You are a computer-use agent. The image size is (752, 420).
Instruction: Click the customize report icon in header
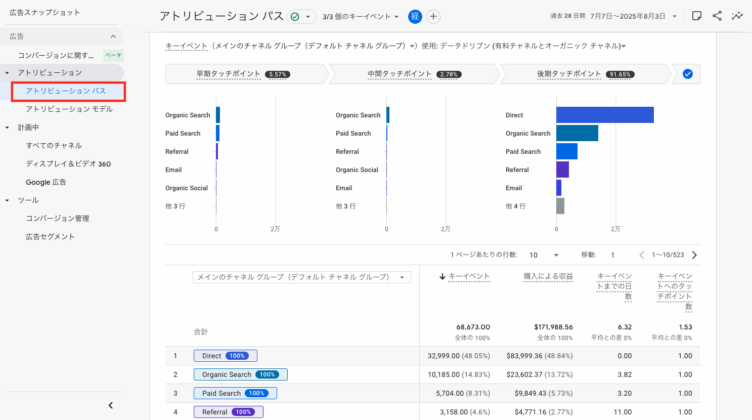tap(697, 16)
